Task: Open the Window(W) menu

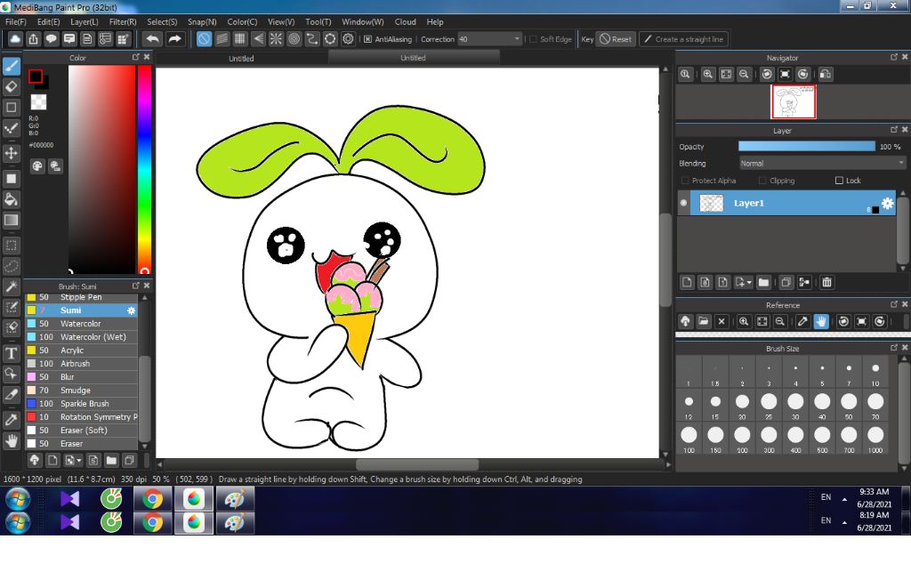Action: [363, 22]
